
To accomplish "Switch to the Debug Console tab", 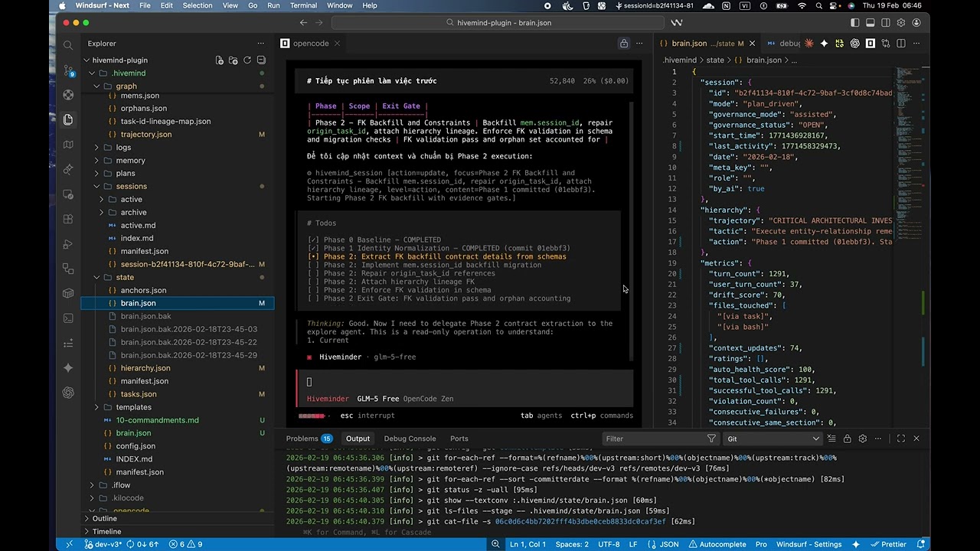I will [410, 439].
